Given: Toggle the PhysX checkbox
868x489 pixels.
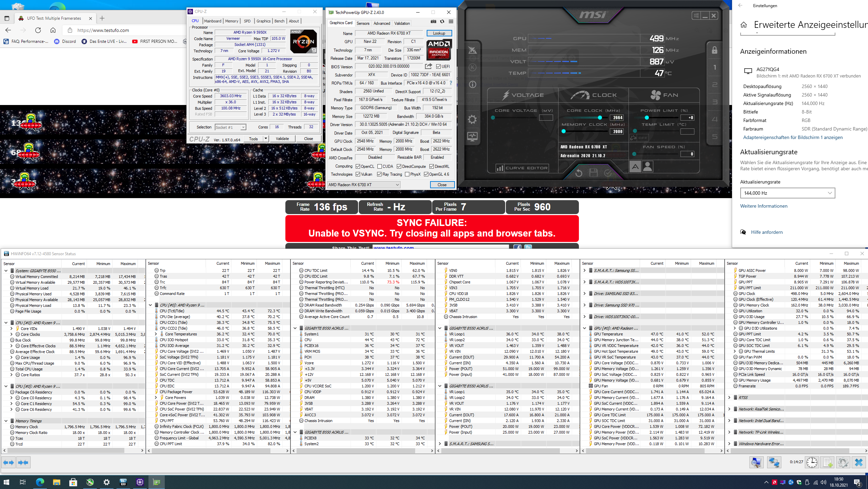Looking at the screenshot, I should pyautogui.click(x=407, y=174).
